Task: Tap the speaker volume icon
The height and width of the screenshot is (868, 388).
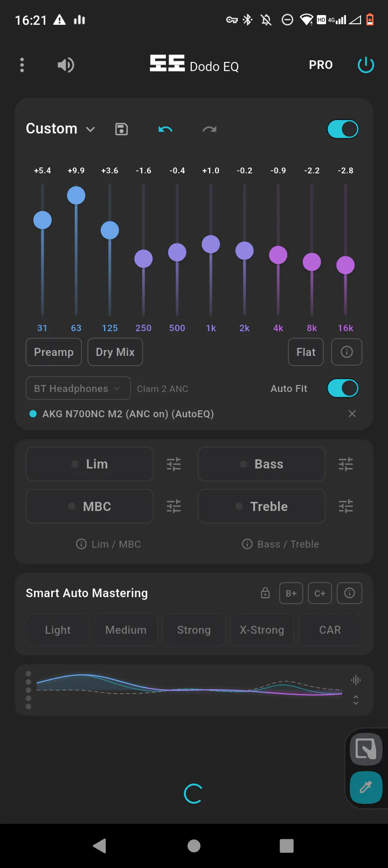Action: [x=66, y=65]
